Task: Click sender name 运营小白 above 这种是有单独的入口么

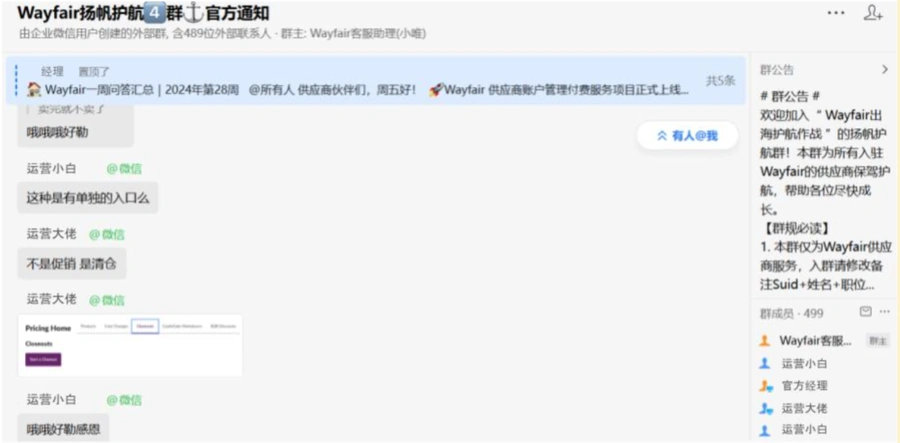Action: (51, 169)
